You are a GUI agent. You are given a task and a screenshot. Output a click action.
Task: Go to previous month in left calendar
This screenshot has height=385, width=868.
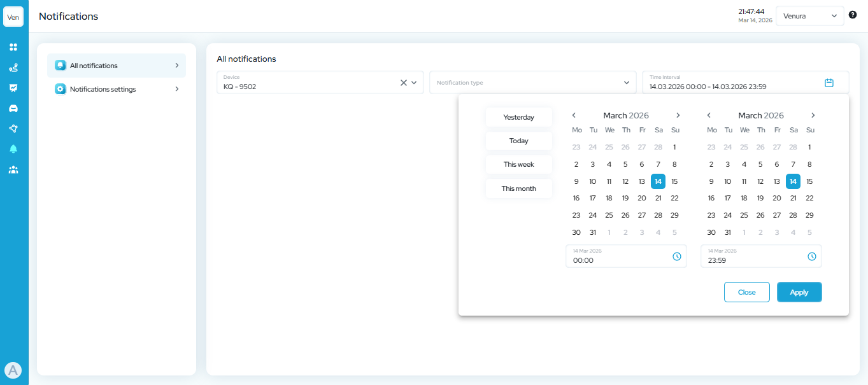click(x=574, y=115)
